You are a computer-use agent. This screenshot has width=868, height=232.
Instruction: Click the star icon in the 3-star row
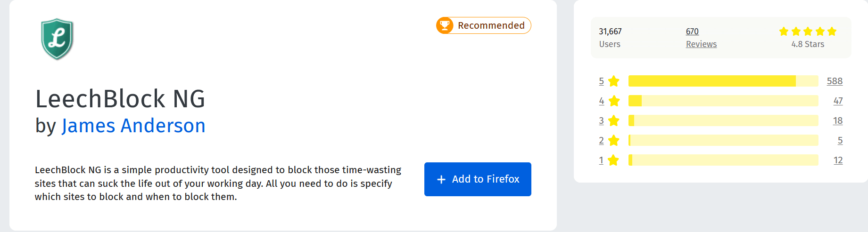tap(613, 121)
